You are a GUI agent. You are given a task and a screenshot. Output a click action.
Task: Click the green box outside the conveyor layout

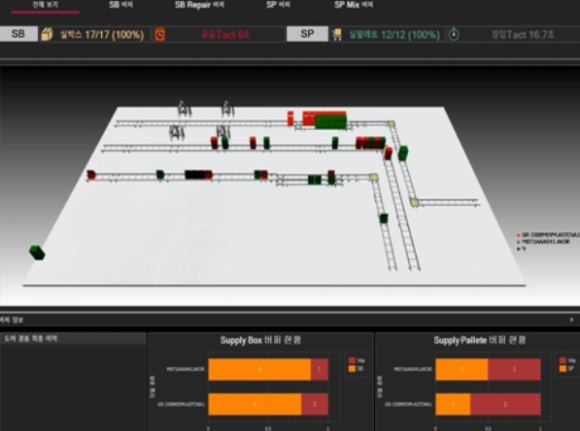pyautogui.click(x=37, y=252)
